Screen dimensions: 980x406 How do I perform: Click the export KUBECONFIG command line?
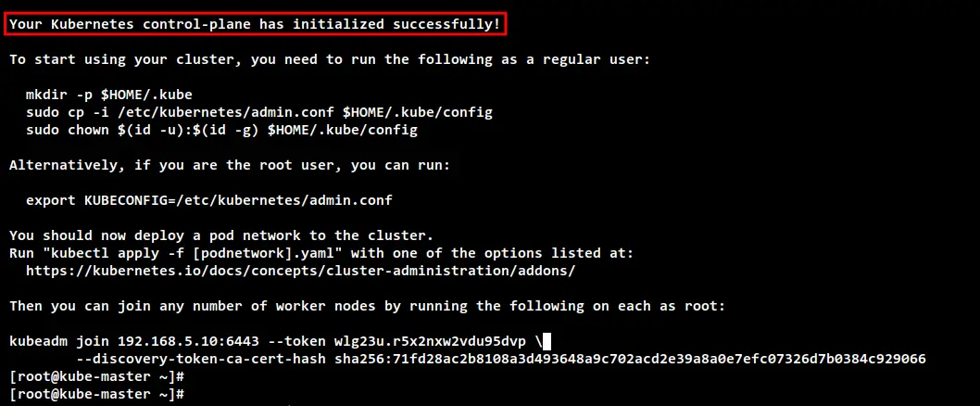209,201
